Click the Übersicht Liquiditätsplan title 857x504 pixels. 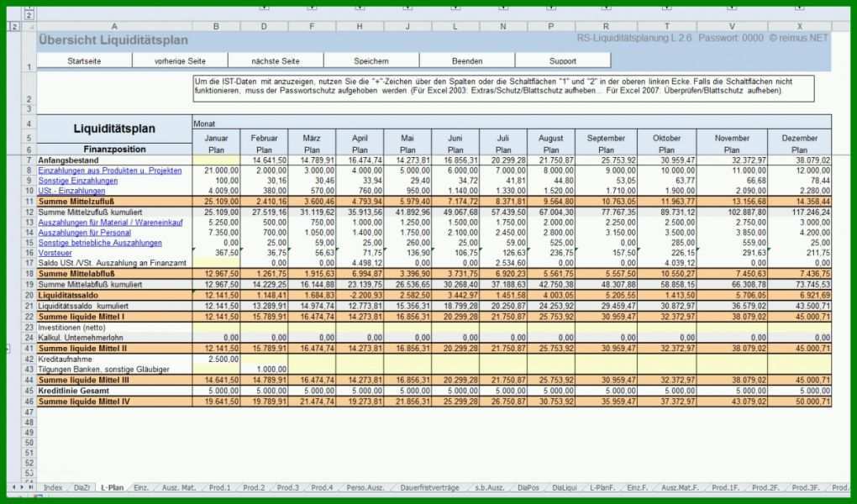tap(113, 40)
